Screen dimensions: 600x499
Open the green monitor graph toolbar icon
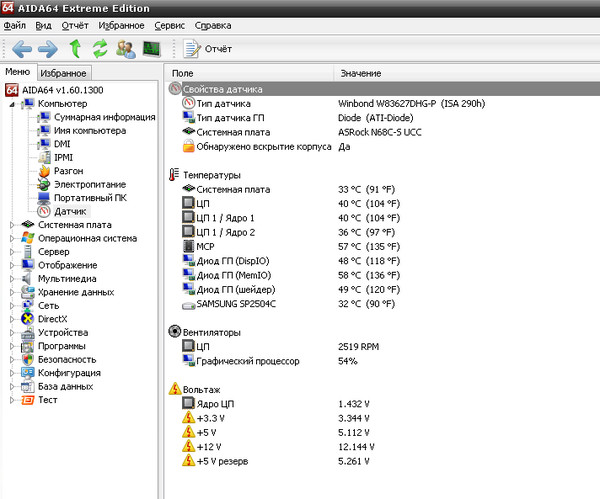(x=152, y=48)
